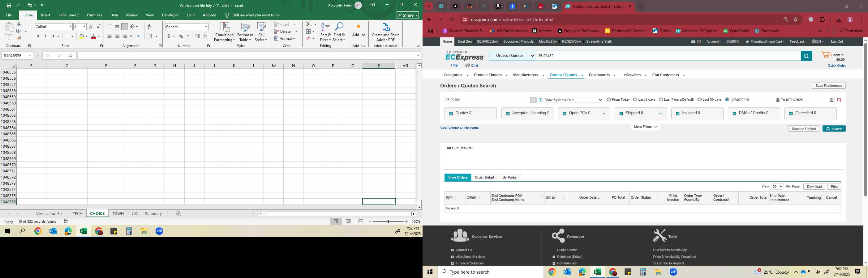The height and width of the screenshot is (278, 868).
Task: Click the Fill Color bucket icon
Action: 81,36
